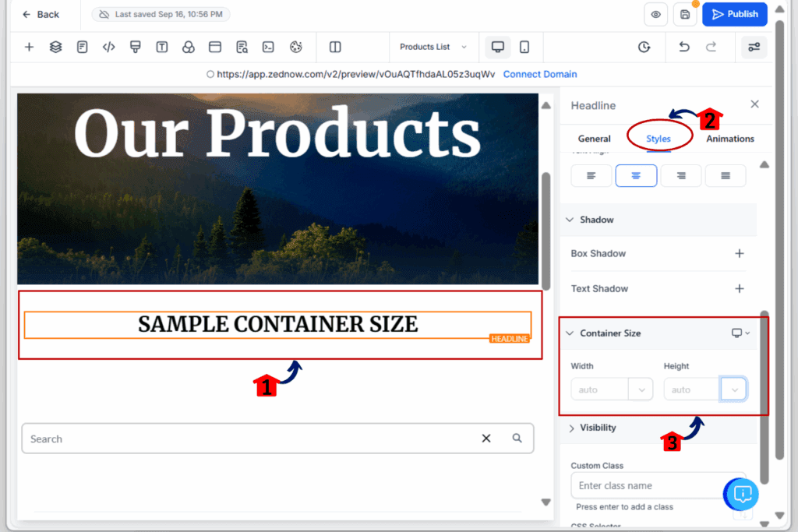Open the page search document icon
The image size is (798, 532).
[242, 47]
